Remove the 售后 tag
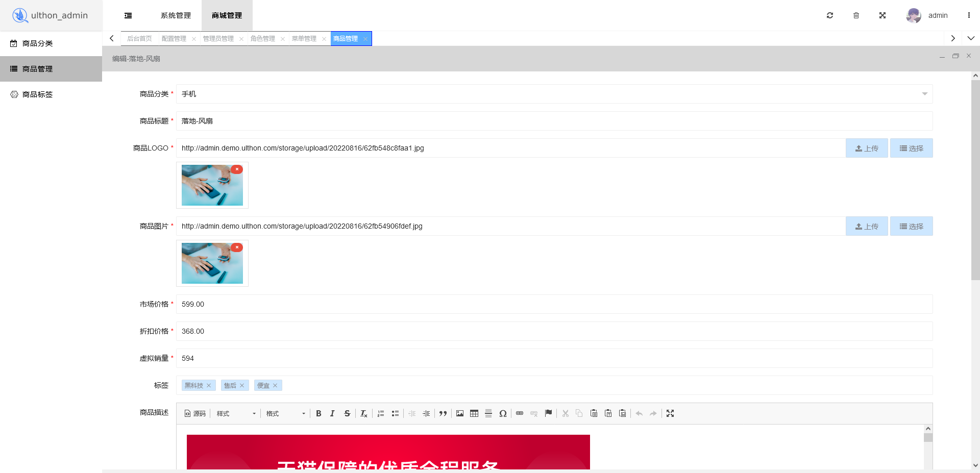Viewport: 980px width, 473px height. [242, 385]
